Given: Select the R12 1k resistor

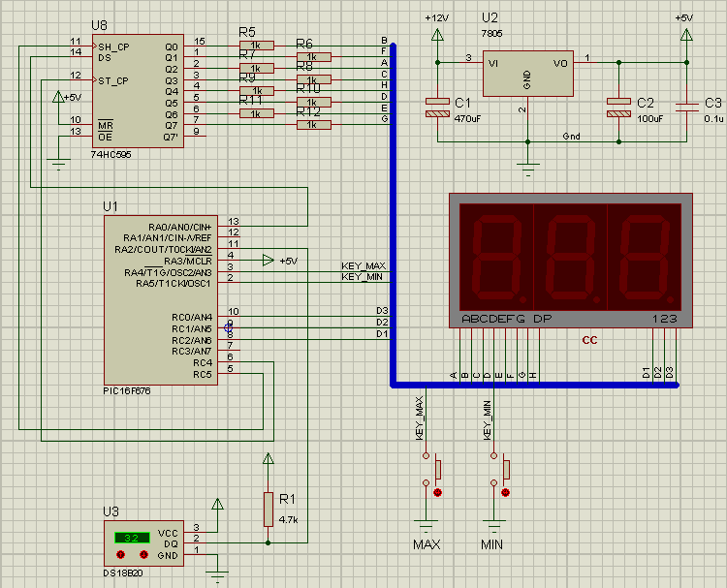Looking at the screenshot, I should (x=313, y=124).
